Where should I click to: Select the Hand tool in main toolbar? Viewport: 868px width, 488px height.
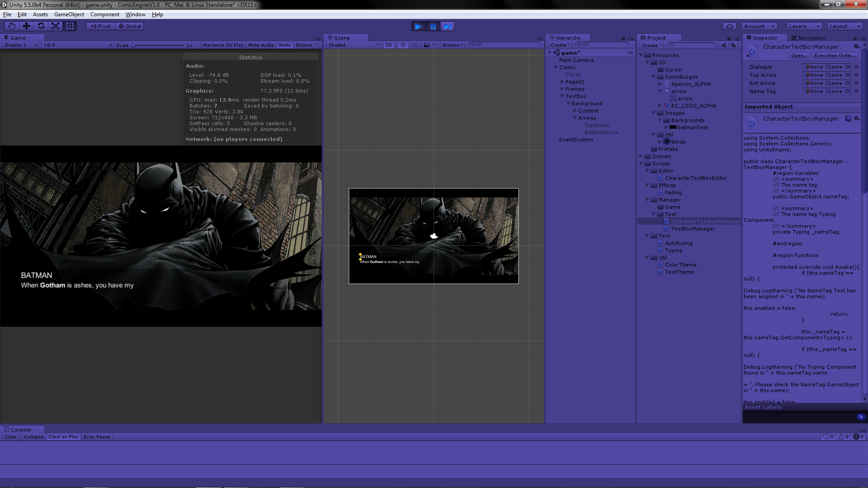12,26
